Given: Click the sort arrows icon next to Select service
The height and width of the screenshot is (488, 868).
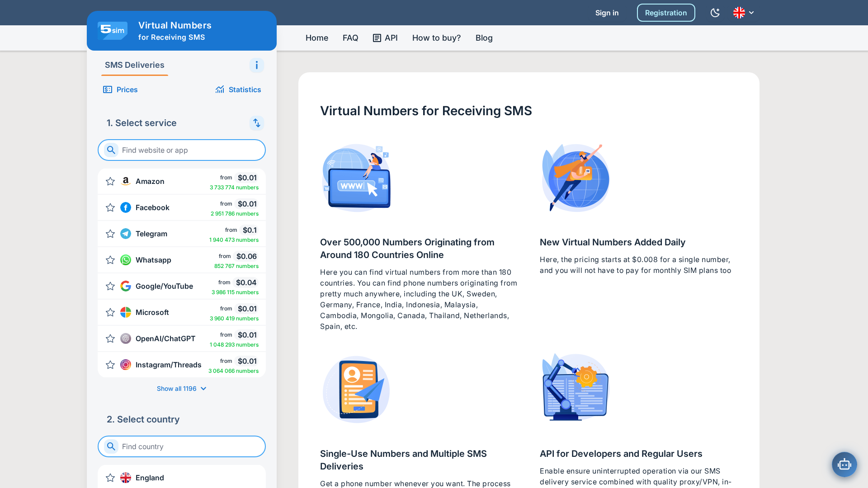Looking at the screenshot, I should tap(257, 123).
